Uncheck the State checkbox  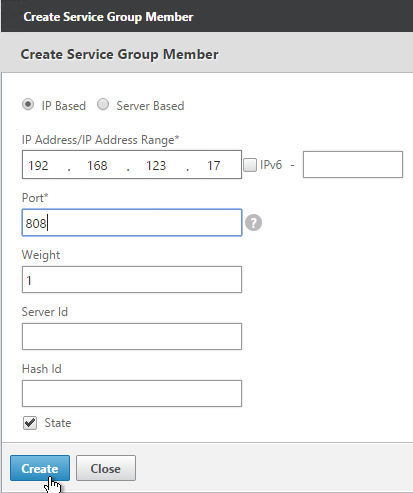[30, 423]
